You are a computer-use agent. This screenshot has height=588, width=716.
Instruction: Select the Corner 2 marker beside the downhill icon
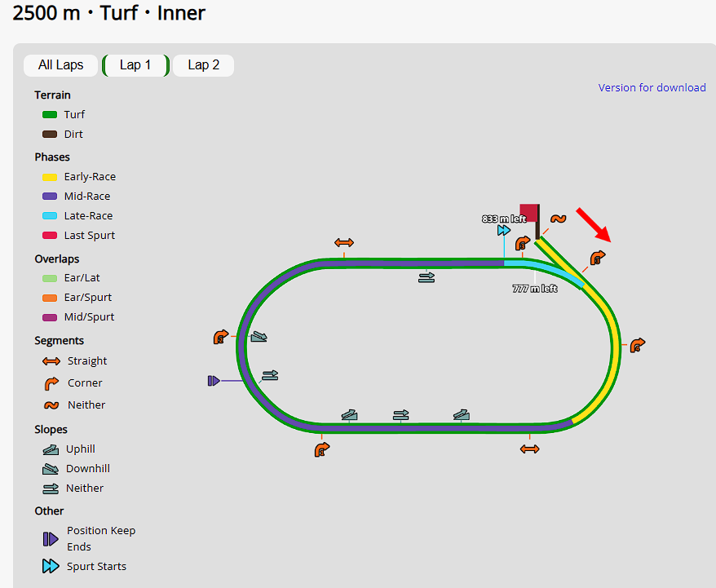tap(221, 337)
